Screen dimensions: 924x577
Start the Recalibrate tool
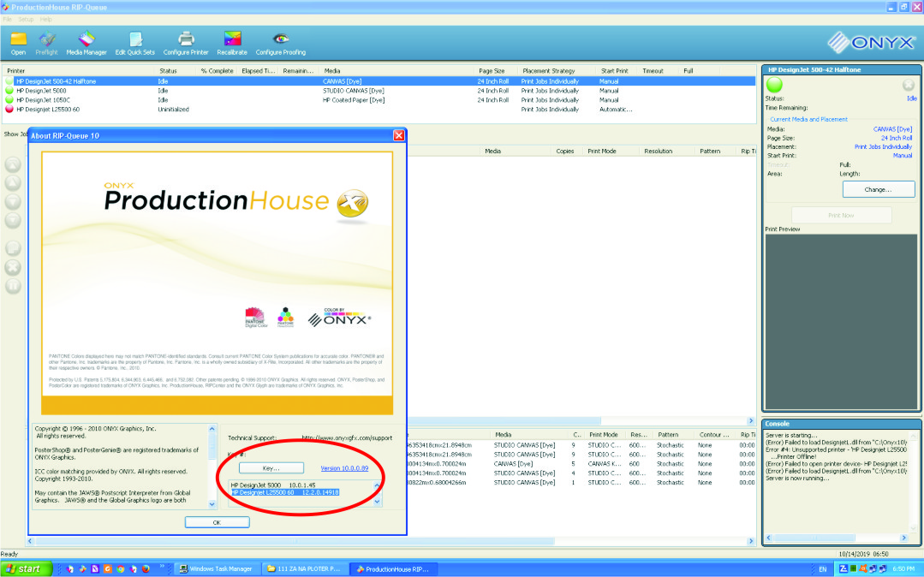pos(232,43)
